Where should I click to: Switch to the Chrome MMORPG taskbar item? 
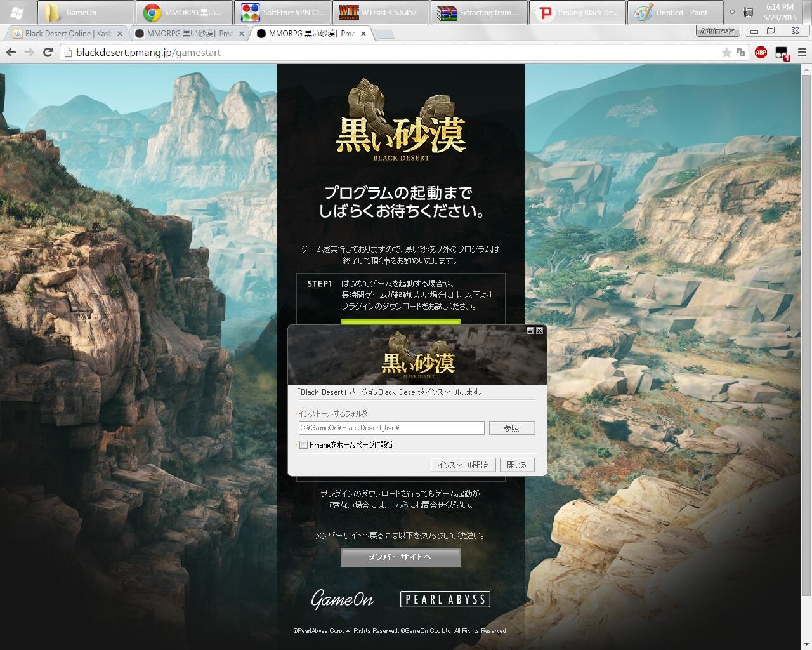click(x=184, y=13)
